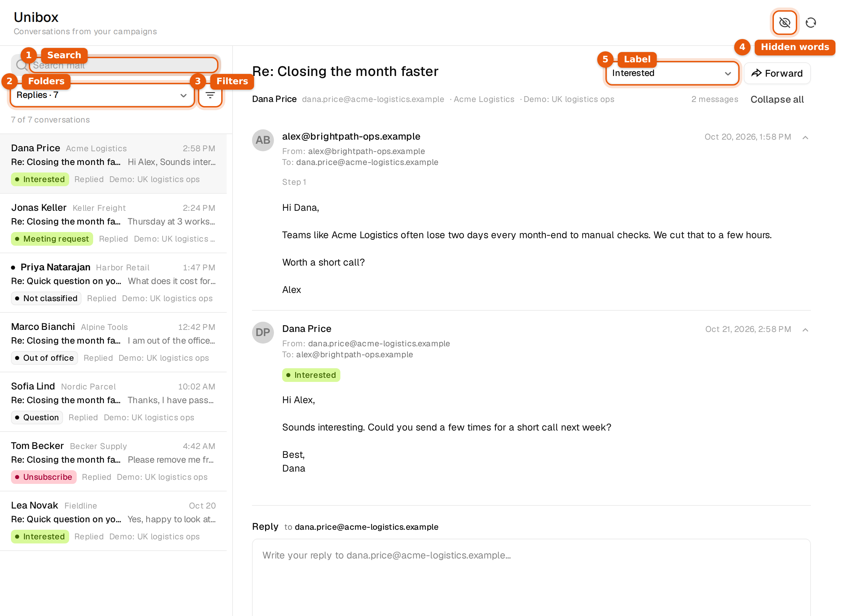Click Becker Supply company name

coord(99,446)
